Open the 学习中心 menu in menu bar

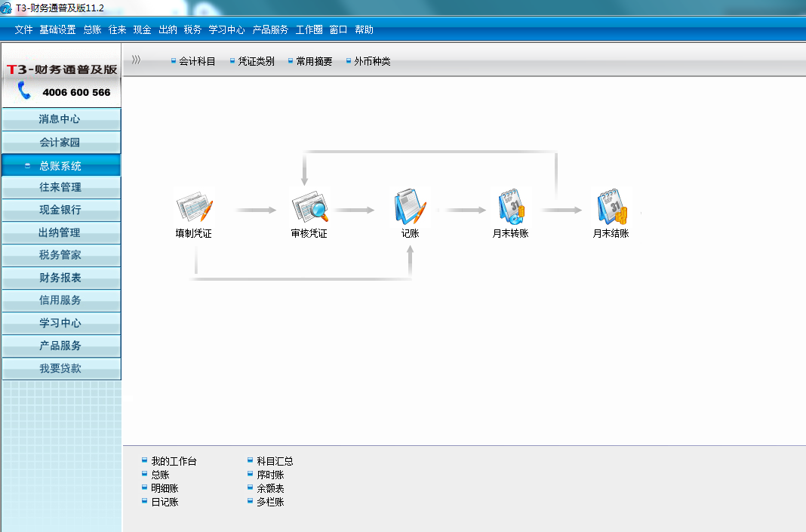(226, 30)
